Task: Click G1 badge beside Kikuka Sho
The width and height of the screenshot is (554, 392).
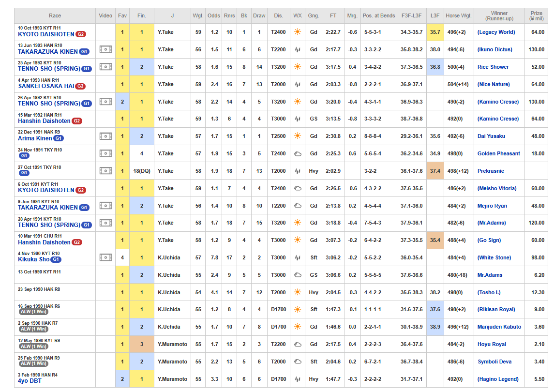Action: click(56, 259)
